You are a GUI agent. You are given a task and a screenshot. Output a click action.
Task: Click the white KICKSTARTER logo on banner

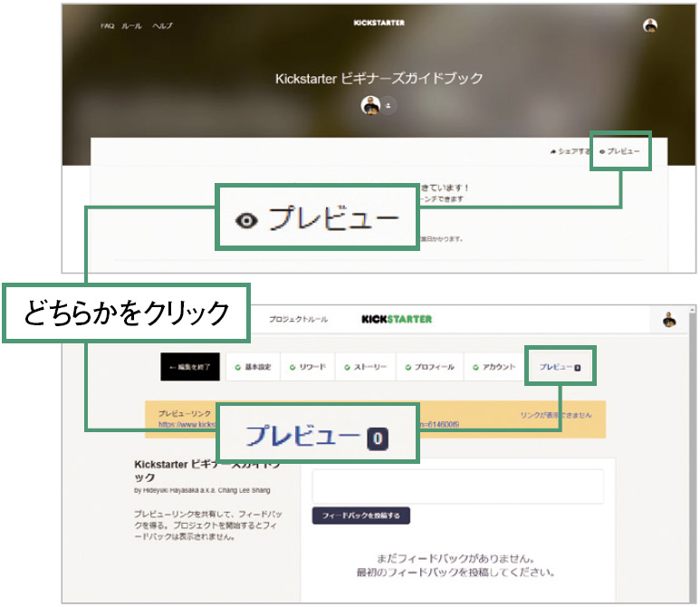(x=379, y=23)
